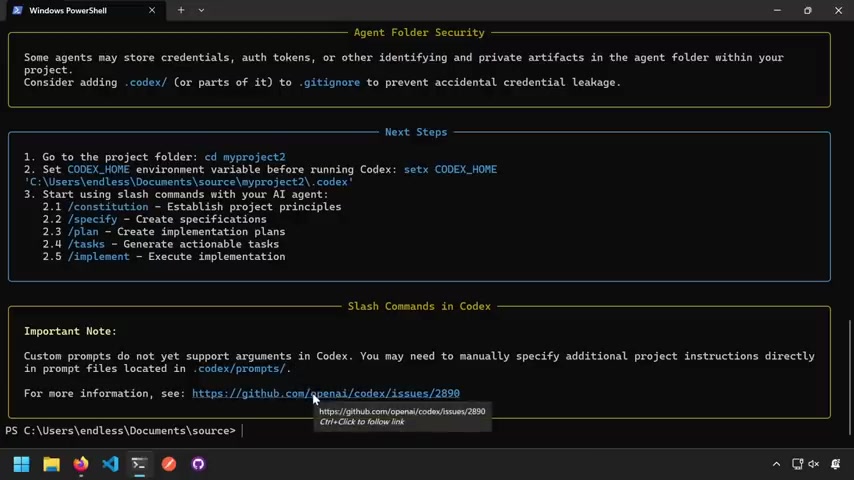Show hidden system tray icons

coord(776,464)
